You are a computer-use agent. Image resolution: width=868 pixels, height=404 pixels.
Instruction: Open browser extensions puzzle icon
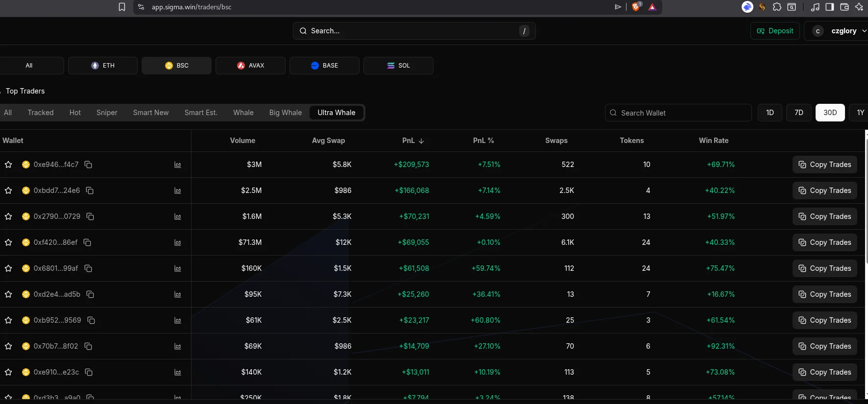click(777, 7)
